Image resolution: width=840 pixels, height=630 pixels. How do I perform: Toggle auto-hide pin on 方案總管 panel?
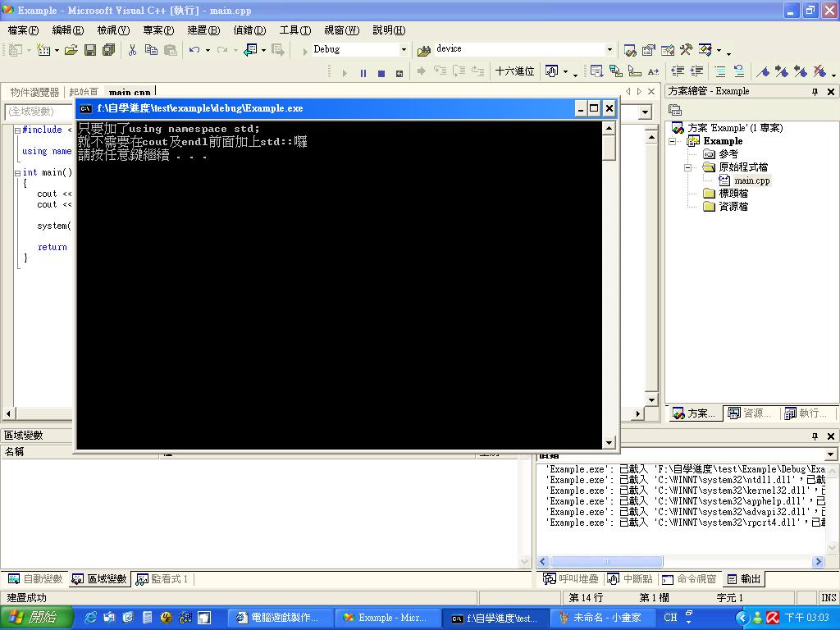(x=815, y=92)
